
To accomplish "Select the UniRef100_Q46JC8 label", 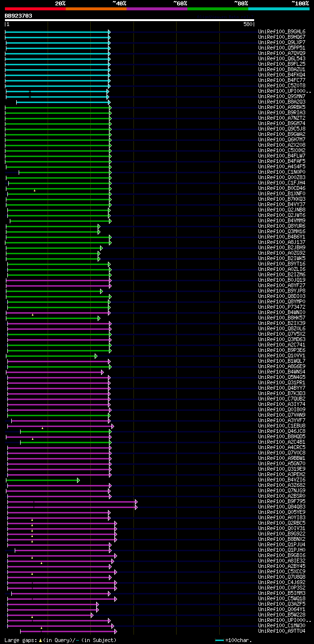I will pyautogui.click(x=282, y=431).
